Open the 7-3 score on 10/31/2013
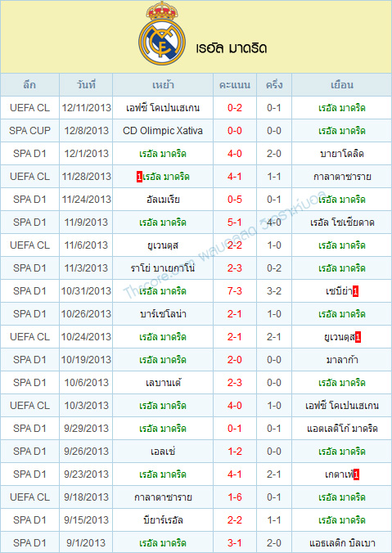This screenshot has width=392, height=553. (235, 291)
